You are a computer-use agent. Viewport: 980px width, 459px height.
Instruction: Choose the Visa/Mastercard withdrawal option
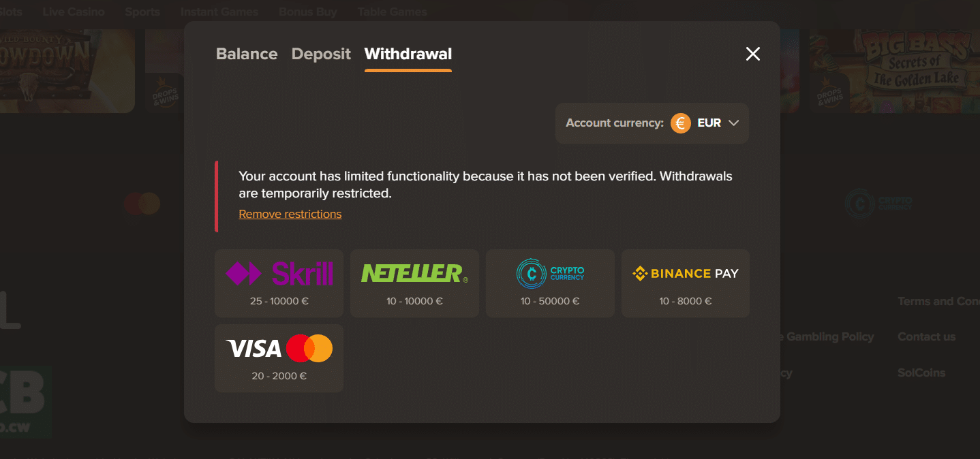pyautogui.click(x=279, y=358)
